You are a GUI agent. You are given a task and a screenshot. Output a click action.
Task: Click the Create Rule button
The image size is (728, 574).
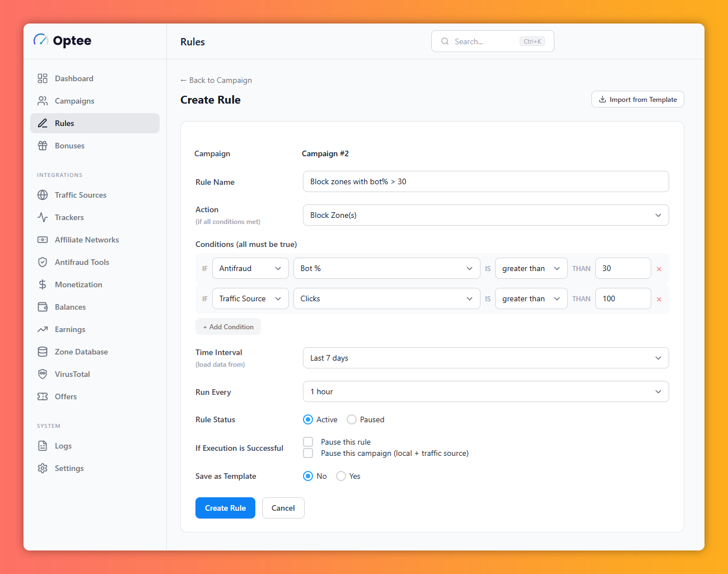coord(225,508)
